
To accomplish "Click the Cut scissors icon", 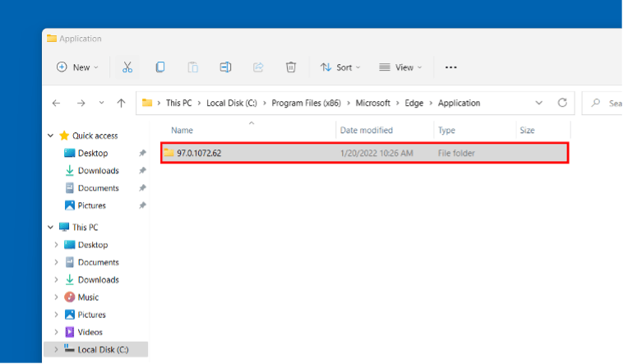I will [x=127, y=67].
